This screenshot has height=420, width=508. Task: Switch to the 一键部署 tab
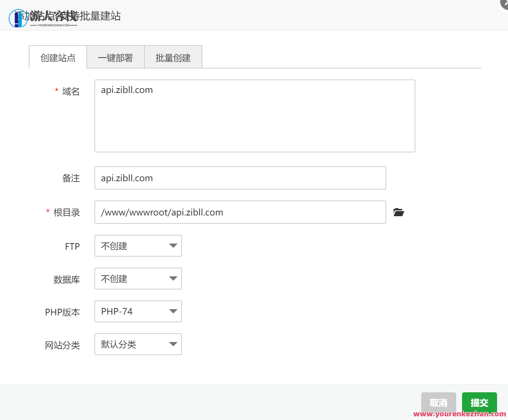(115, 57)
